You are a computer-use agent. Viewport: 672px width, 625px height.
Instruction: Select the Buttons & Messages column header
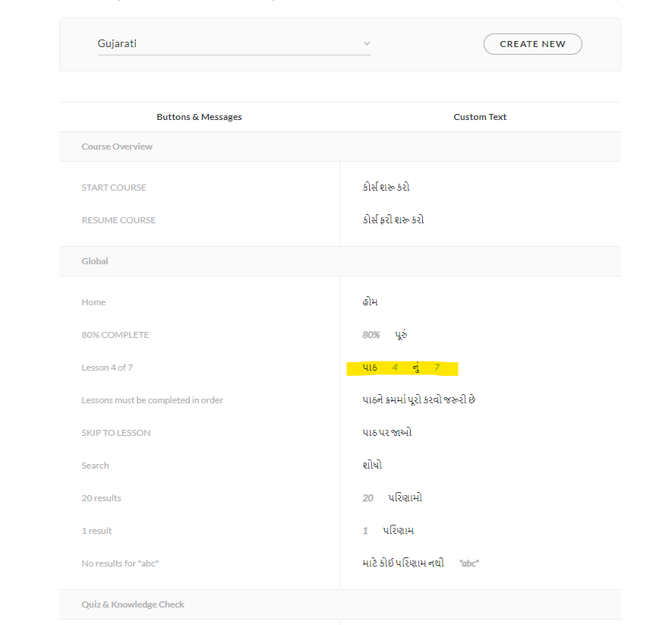click(199, 117)
